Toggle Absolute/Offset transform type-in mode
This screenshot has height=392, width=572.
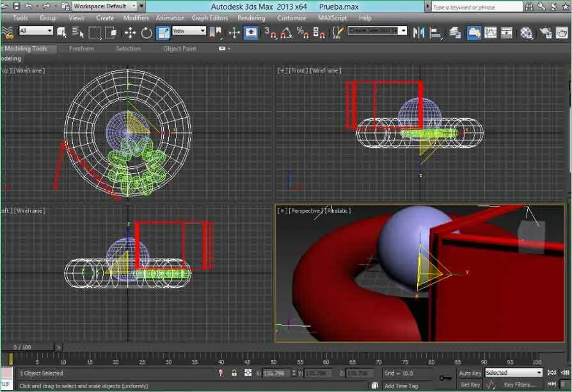pyautogui.click(x=248, y=373)
